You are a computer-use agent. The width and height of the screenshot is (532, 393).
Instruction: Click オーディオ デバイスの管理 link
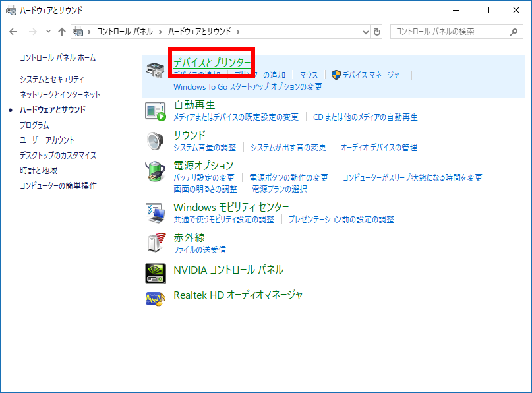click(x=378, y=148)
